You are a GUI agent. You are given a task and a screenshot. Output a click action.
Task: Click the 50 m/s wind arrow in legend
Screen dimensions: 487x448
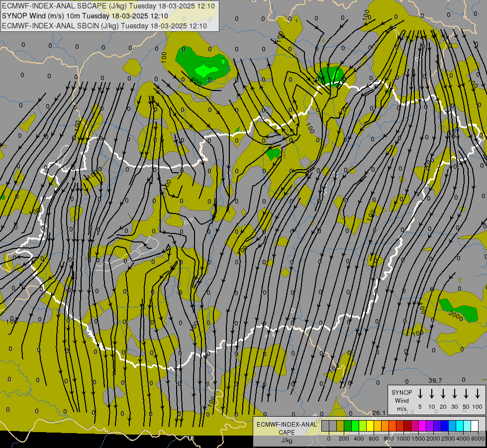(466, 394)
